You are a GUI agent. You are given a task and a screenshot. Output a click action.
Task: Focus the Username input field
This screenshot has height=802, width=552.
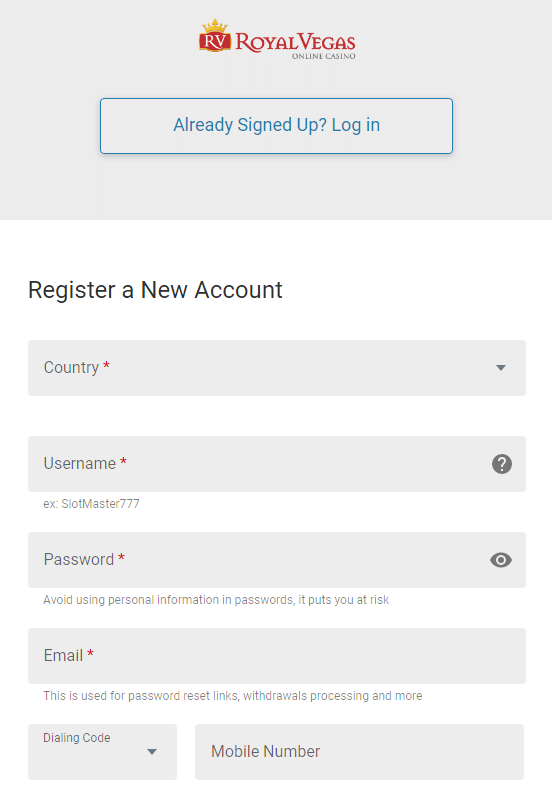277,464
